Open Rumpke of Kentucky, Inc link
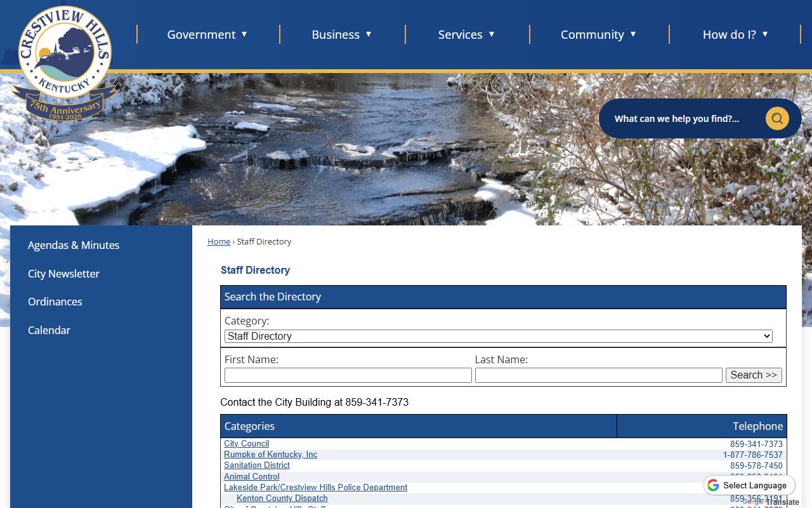This screenshot has height=508, width=812. click(x=270, y=455)
